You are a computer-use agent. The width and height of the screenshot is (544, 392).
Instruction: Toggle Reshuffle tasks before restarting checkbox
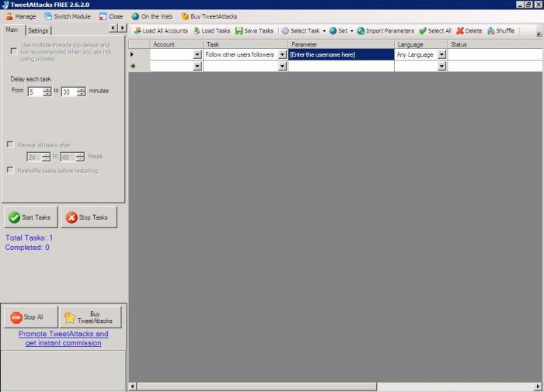10,170
